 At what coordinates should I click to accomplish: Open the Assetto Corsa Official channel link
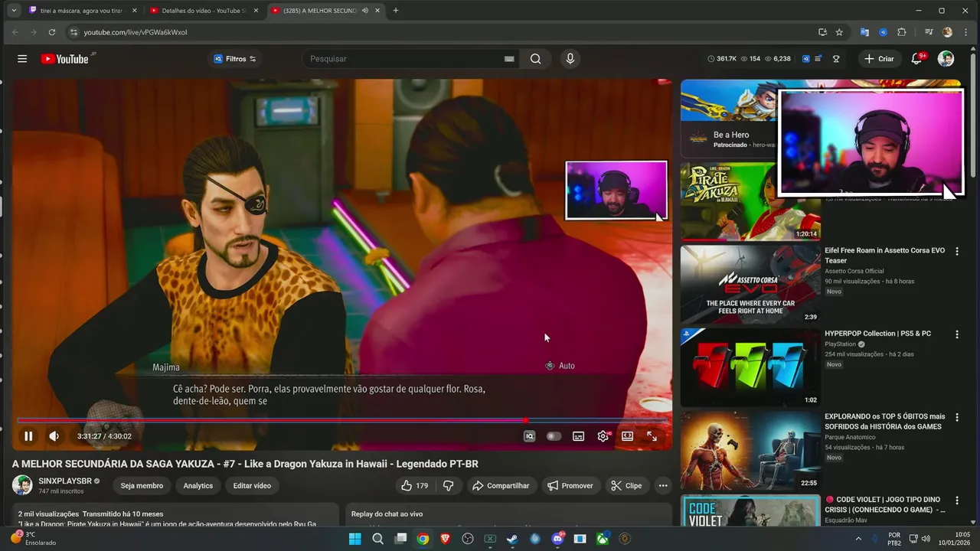854,271
